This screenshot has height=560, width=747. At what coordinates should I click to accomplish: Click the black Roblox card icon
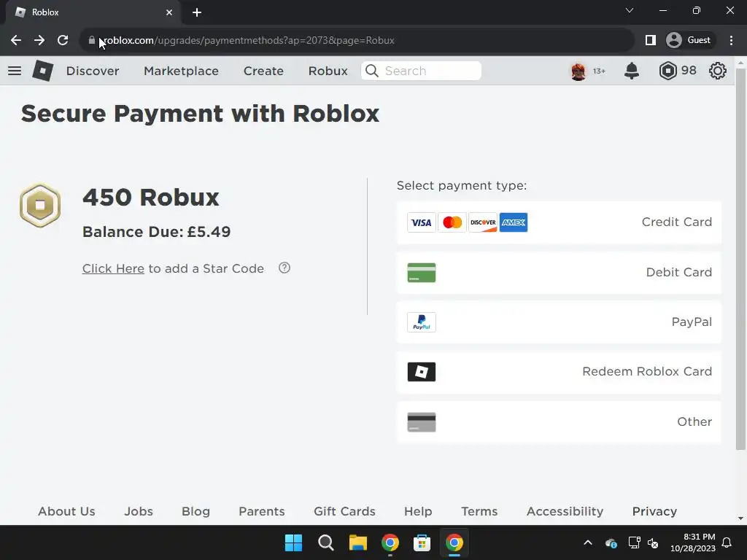click(x=422, y=372)
